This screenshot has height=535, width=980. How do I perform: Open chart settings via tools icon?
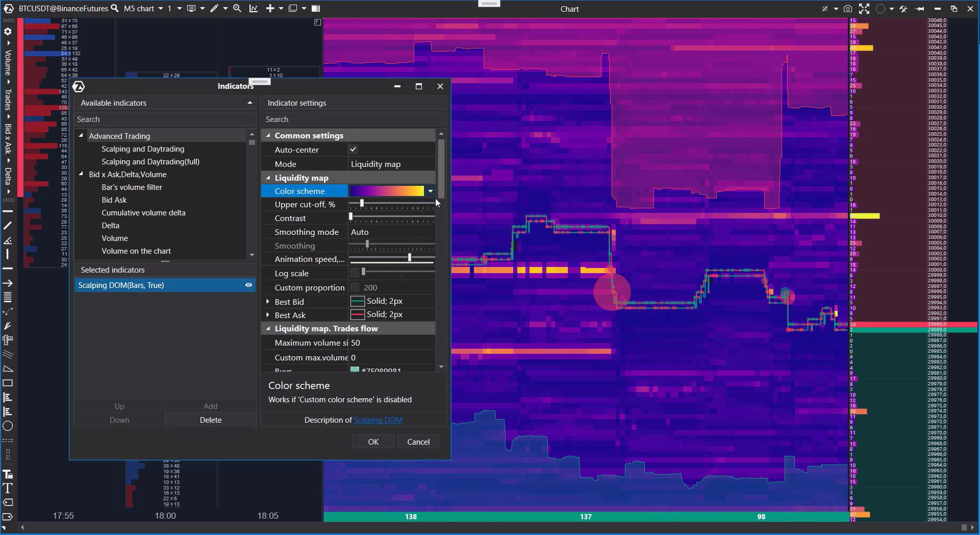[x=903, y=9]
